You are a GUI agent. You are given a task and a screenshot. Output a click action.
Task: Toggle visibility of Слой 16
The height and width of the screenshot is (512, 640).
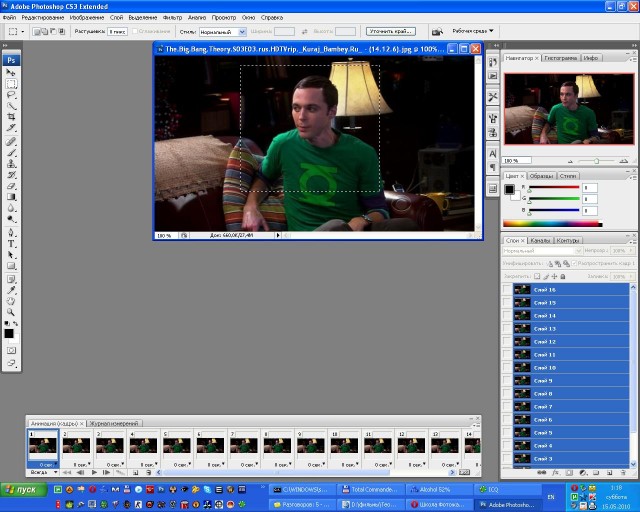[x=507, y=289]
